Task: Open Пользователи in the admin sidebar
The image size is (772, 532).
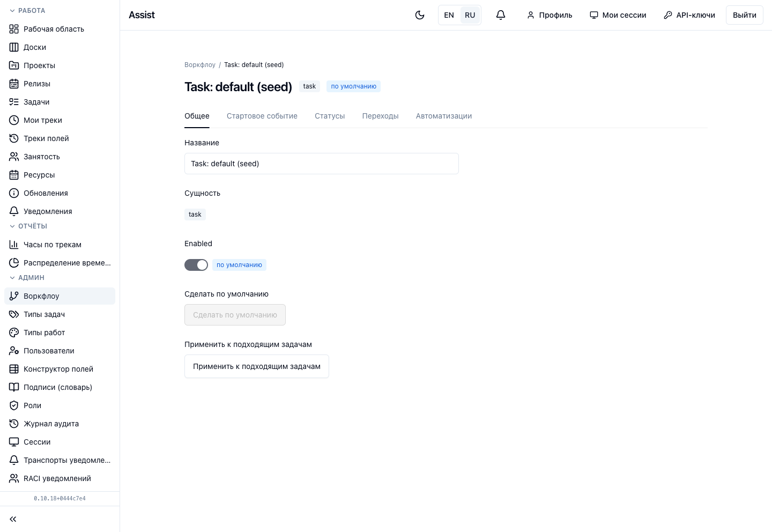Action: [x=60, y=351]
